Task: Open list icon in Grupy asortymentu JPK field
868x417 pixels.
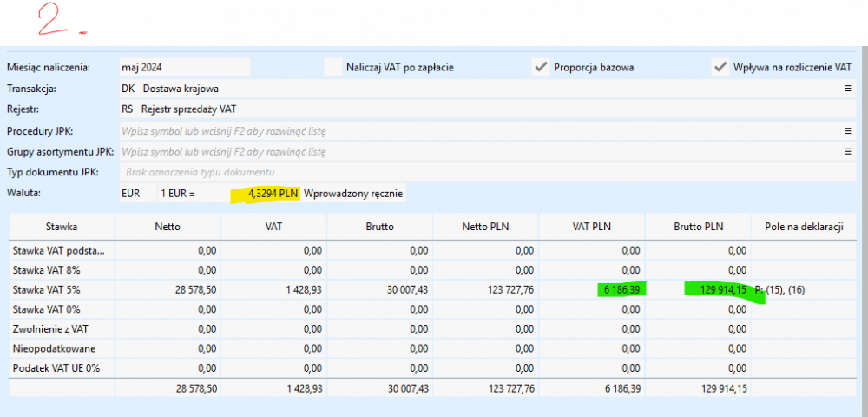Action: coord(847,152)
